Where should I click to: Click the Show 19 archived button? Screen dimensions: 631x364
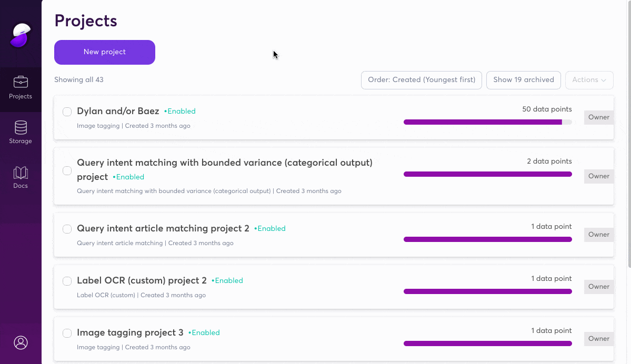(523, 80)
